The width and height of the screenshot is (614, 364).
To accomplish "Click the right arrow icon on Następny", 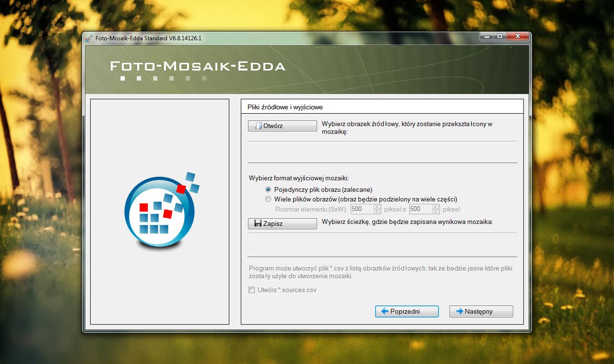I will [x=460, y=311].
